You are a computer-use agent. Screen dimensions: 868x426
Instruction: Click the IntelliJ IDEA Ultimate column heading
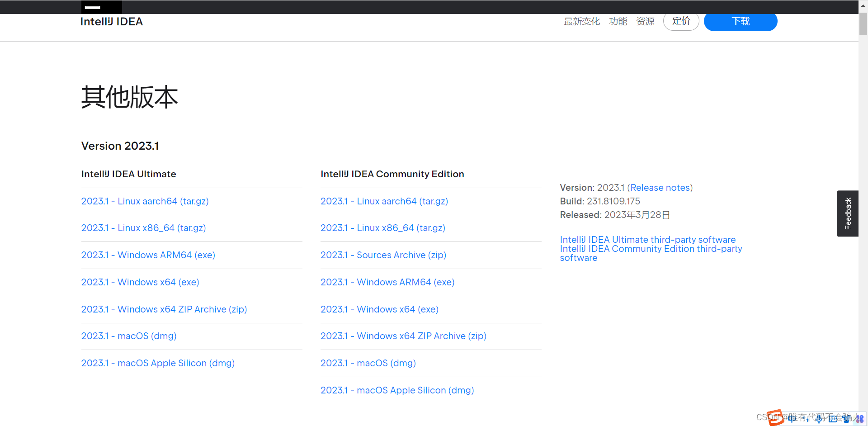click(129, 174)
